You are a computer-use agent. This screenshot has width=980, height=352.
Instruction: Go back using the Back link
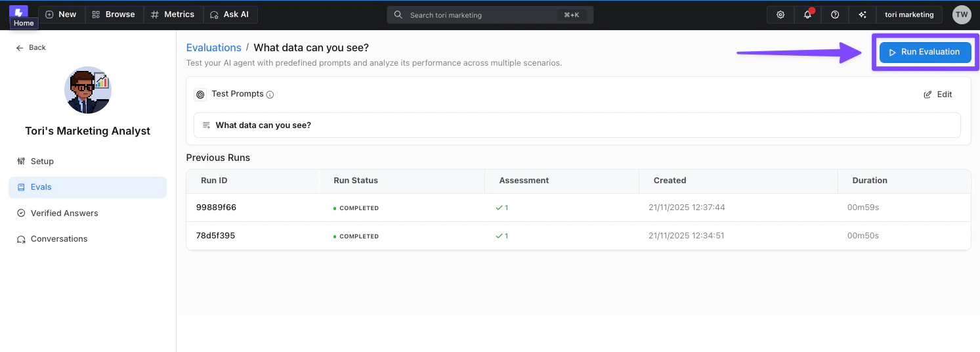31,47
